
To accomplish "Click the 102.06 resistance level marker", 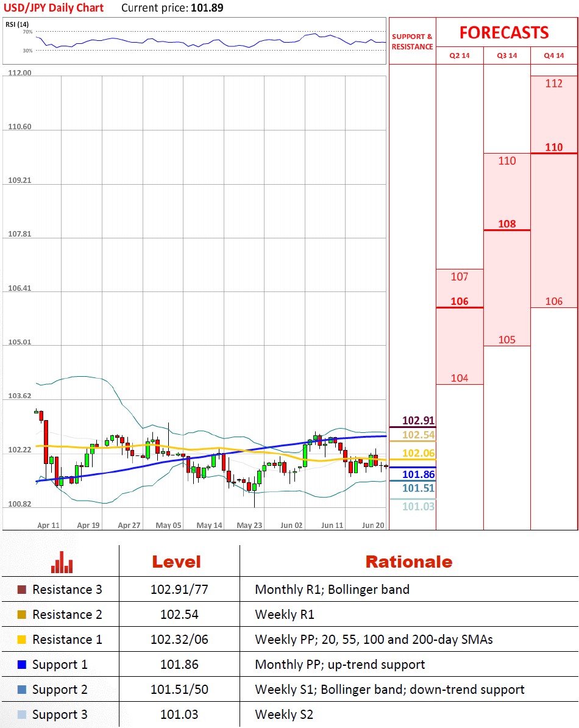I will pyautogui.click(x=419, y=454).
